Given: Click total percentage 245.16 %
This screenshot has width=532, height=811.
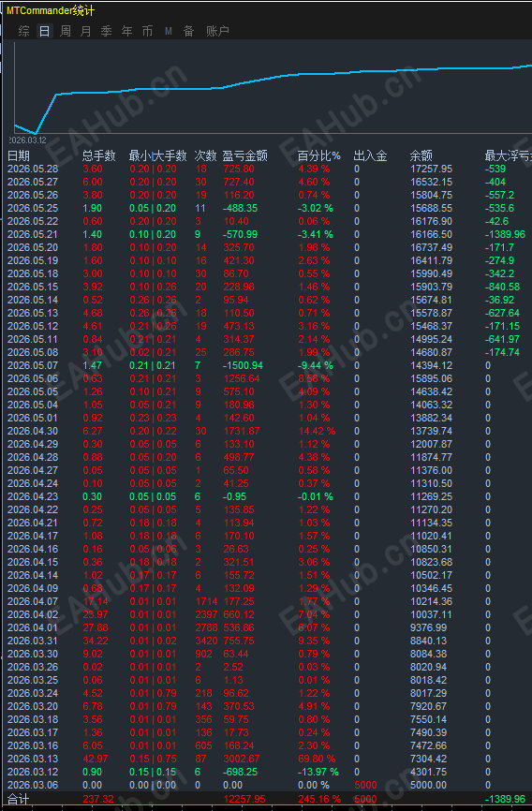Looking at the screenshot, I should pos(318,799).
